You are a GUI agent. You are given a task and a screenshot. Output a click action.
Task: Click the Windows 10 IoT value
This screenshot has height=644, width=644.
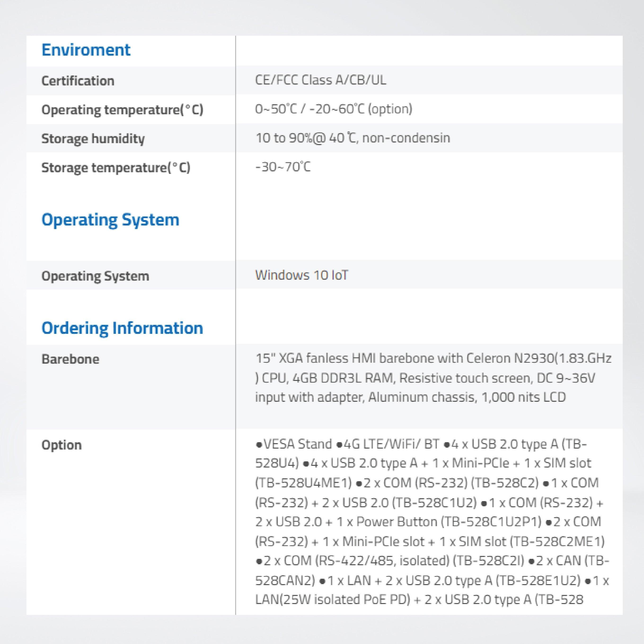(302, 275)
